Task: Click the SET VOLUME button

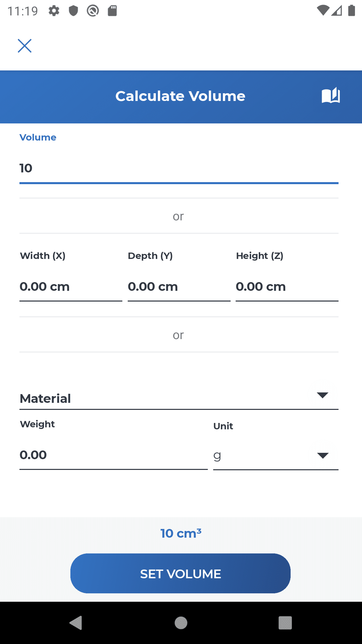Action: (x=180, y=574)
